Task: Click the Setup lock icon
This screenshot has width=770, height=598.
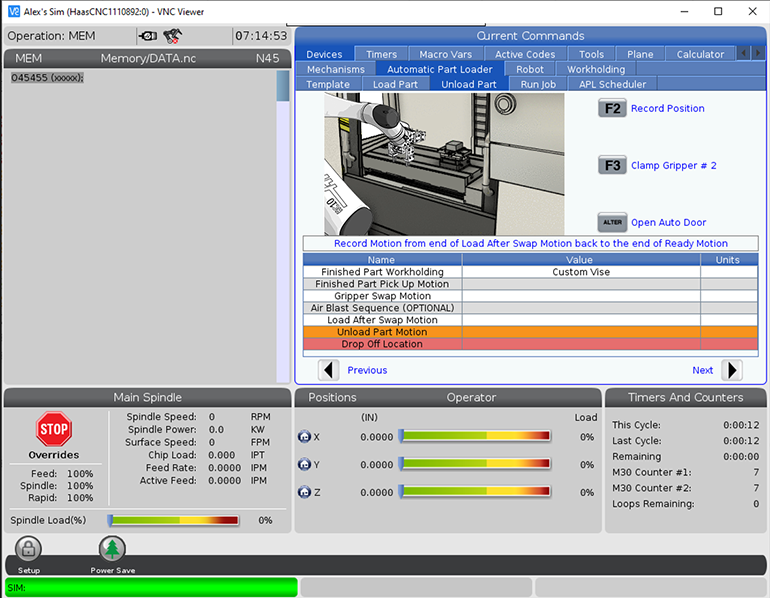Action: (29, 549)
